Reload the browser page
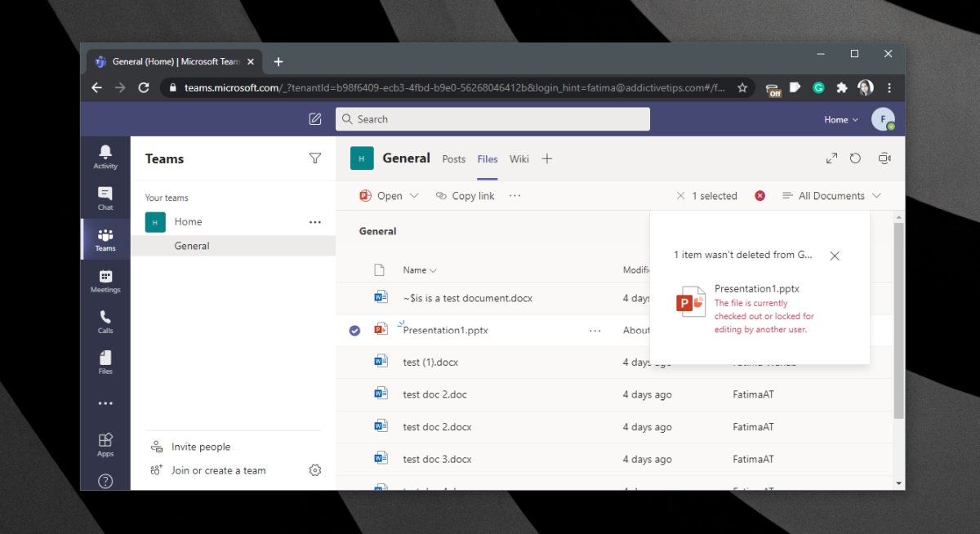 click(144, 87)
